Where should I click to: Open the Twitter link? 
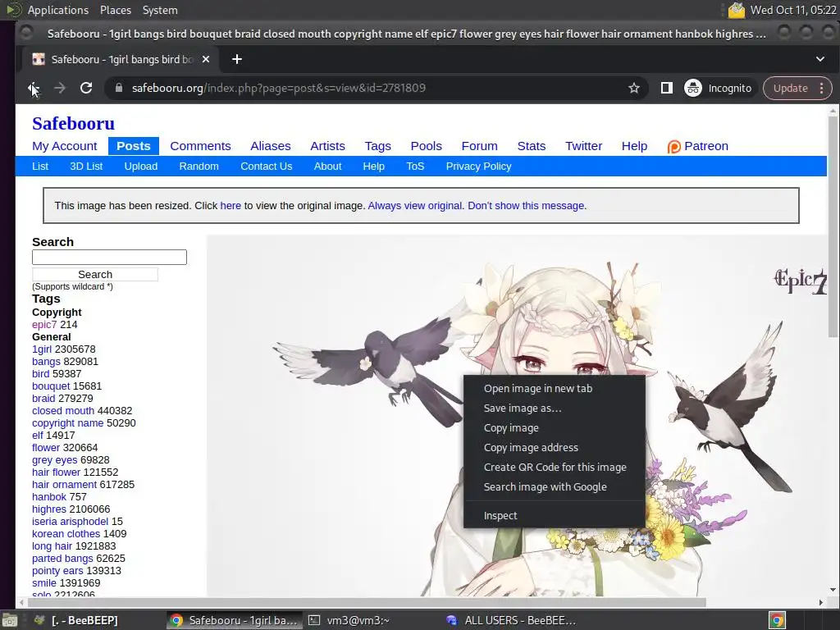583,146
